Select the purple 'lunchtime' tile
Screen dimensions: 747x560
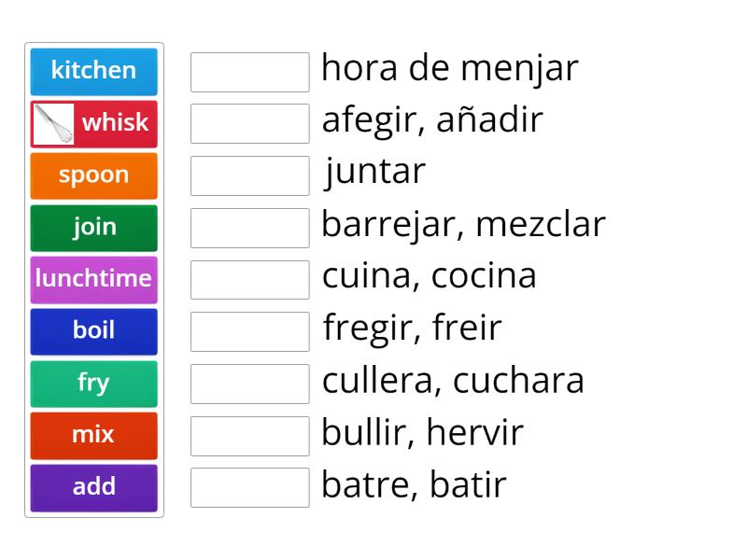coord(93,279)
